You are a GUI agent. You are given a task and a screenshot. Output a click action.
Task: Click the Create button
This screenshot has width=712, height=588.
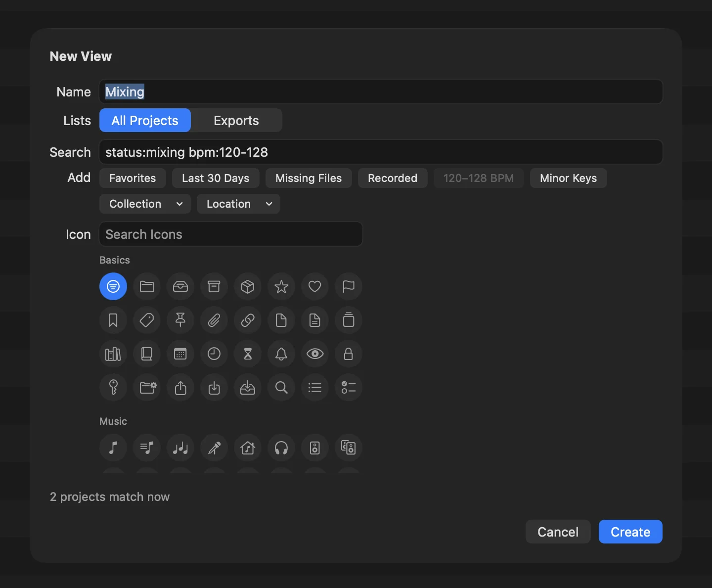tap(630, 532)
